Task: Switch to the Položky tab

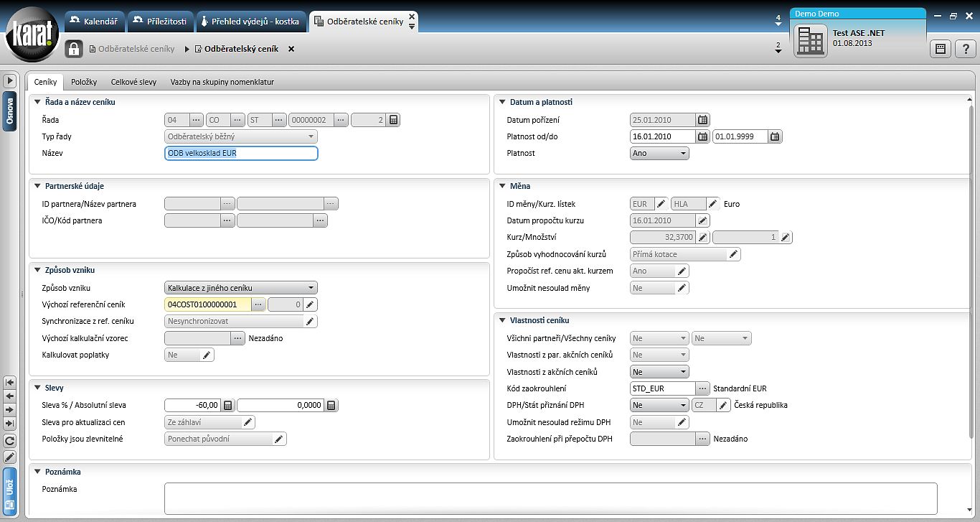Action: click(84, 82)
